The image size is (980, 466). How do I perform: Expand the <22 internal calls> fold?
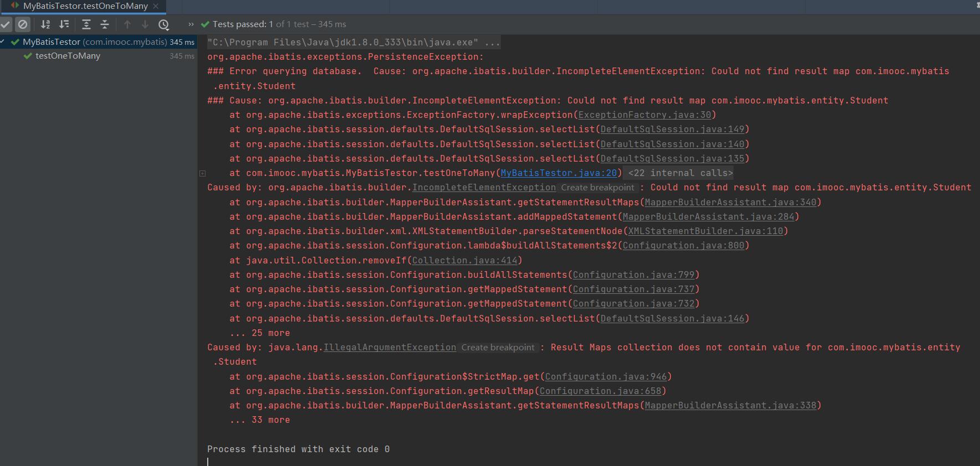(680, 173)
